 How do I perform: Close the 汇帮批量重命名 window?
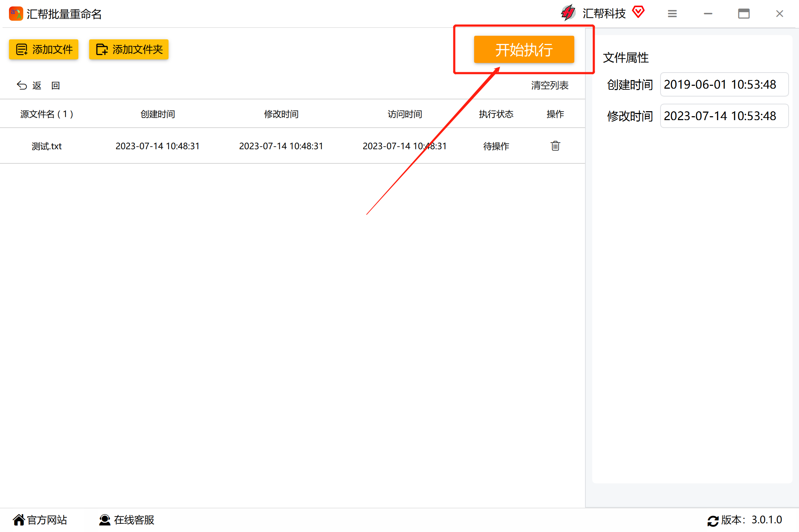779,14
